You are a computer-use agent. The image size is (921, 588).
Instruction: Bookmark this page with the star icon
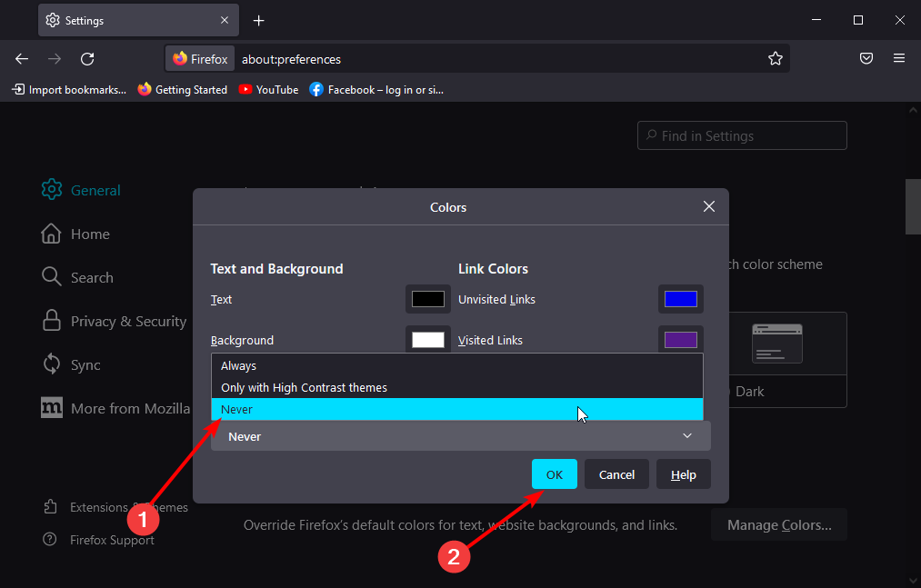776,59
